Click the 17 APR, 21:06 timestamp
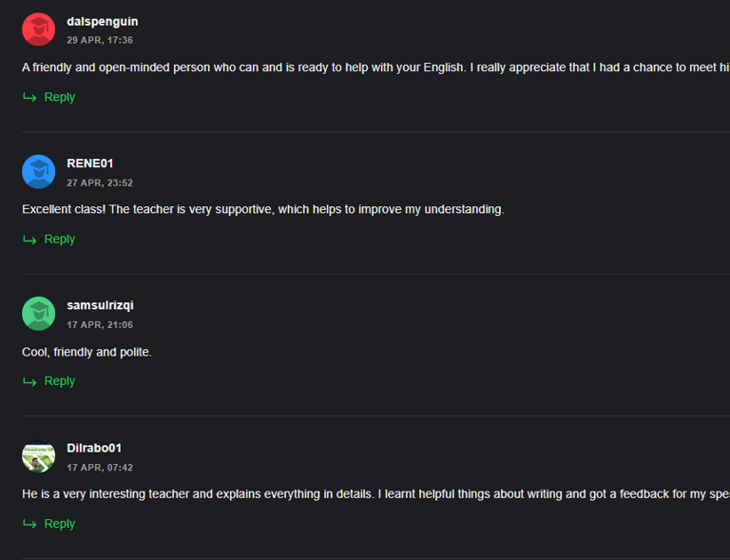The image size is (730, 560). click(100, 325)
